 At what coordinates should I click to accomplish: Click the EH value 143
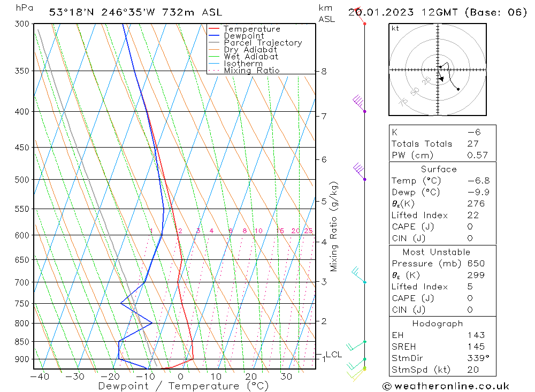pos(476,335)
